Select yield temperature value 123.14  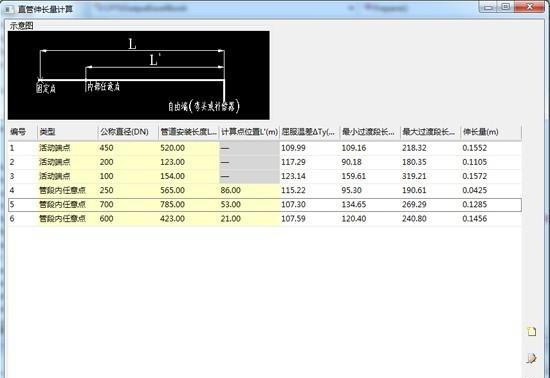click(293, 176)
